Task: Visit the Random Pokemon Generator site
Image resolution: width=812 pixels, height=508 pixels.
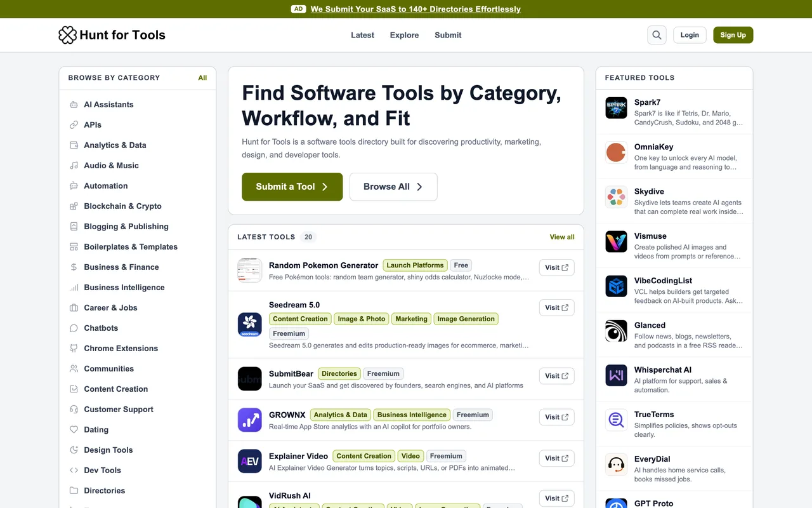Action: (557, 267)
